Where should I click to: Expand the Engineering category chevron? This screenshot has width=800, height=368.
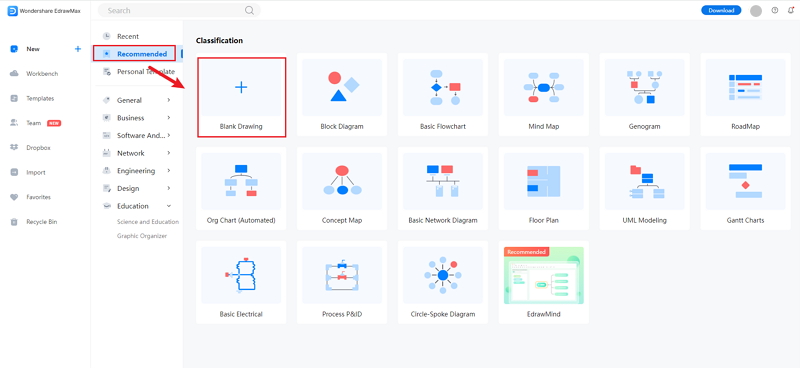tap(169, 170)
